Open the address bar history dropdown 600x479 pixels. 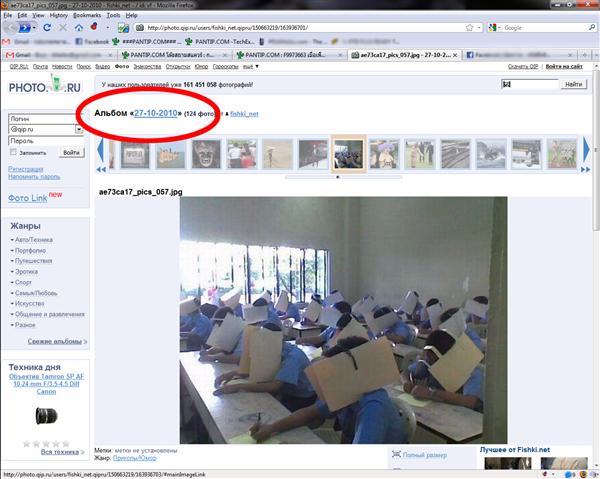(x=479, y=28)
